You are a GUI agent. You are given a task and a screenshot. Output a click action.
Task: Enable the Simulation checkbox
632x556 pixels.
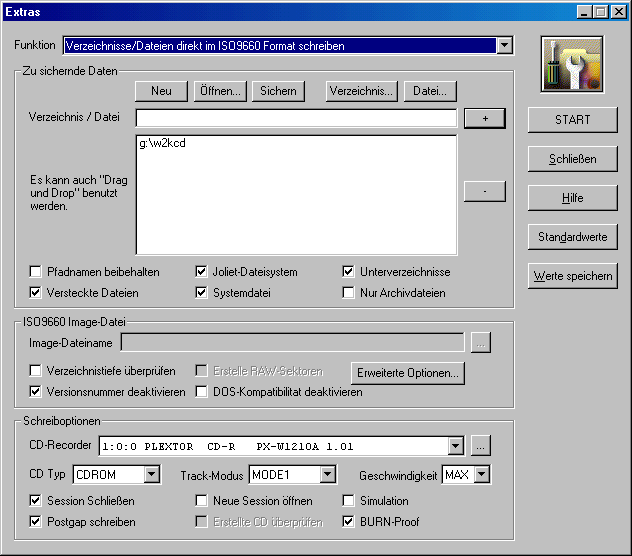coord(349,501)
